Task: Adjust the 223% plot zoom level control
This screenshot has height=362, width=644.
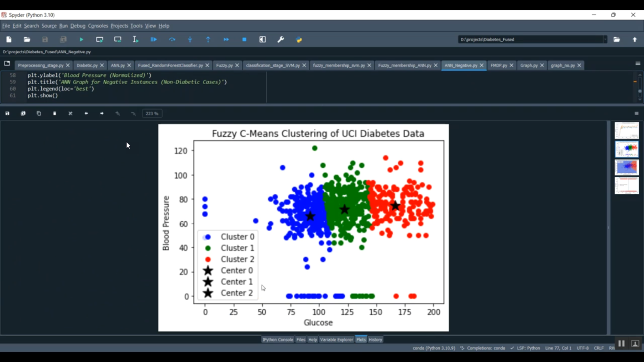Action: pyautogui.click(x=152, y=113)
